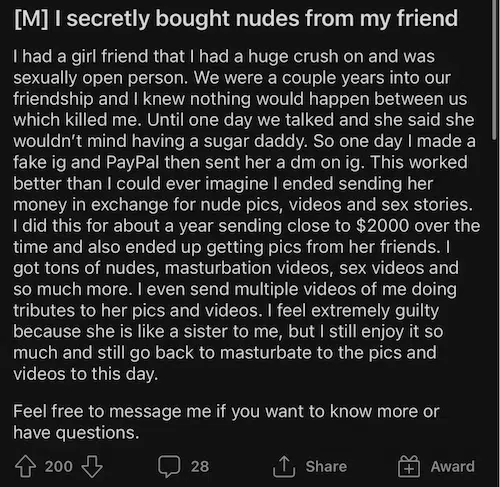Click the 'Feel free to message me' paragraph
Screen dimensions: 500x487
(227, 422)
